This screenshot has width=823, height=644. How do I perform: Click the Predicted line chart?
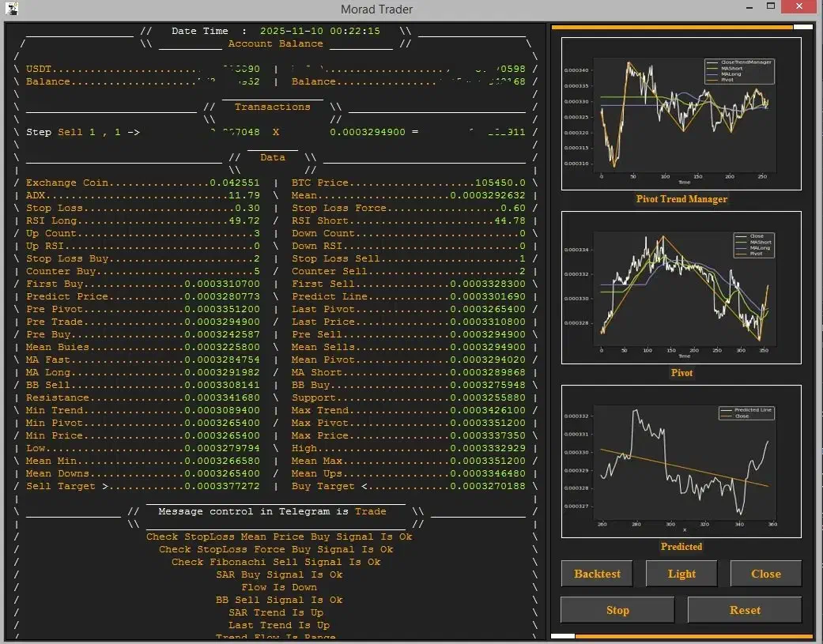tap(681, 461)
